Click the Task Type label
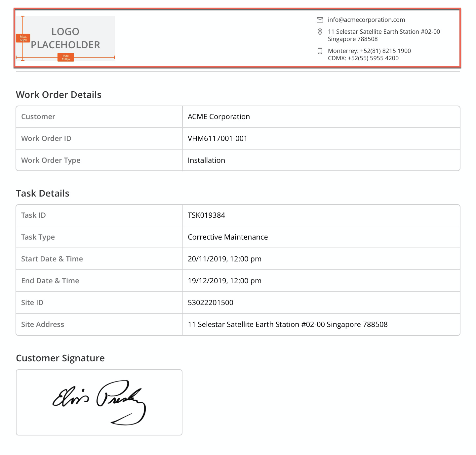The image size is (476, 455). coord(38,237)
